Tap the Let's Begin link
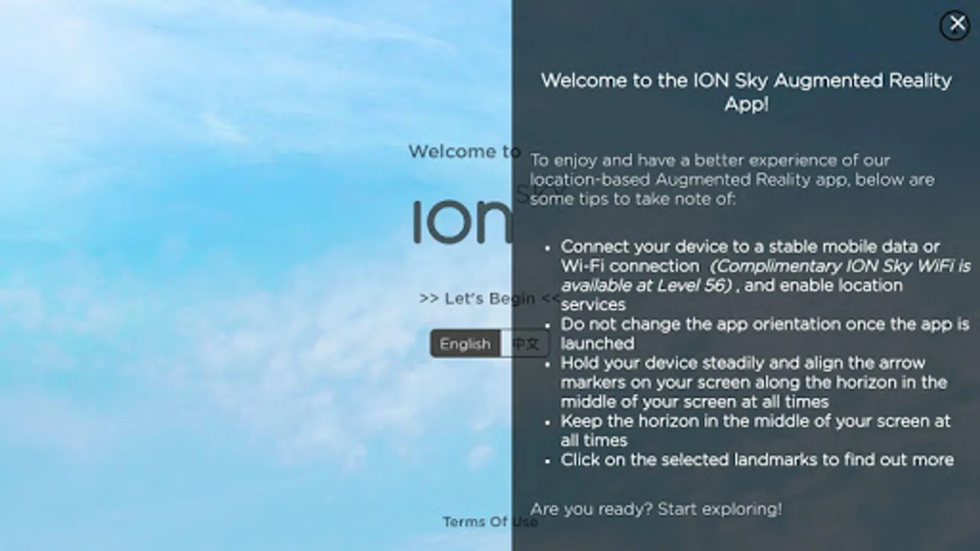The height and width of the screenshot is (551, 980). tap(489, 299)
